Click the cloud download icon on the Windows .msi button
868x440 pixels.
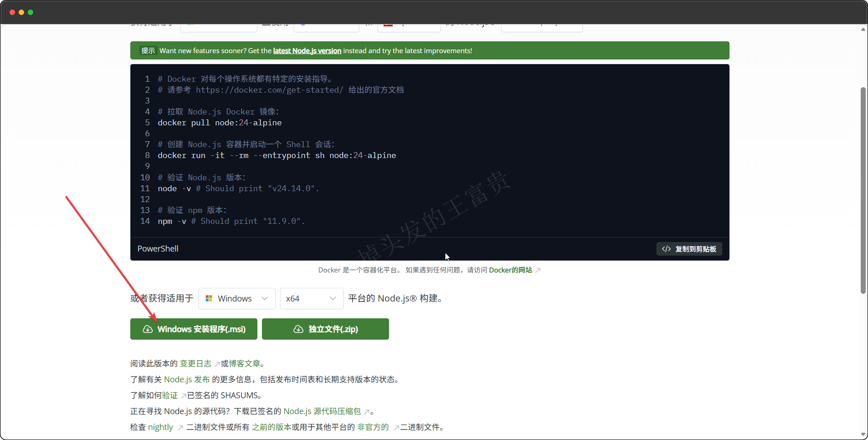click(x=148, y=329)
